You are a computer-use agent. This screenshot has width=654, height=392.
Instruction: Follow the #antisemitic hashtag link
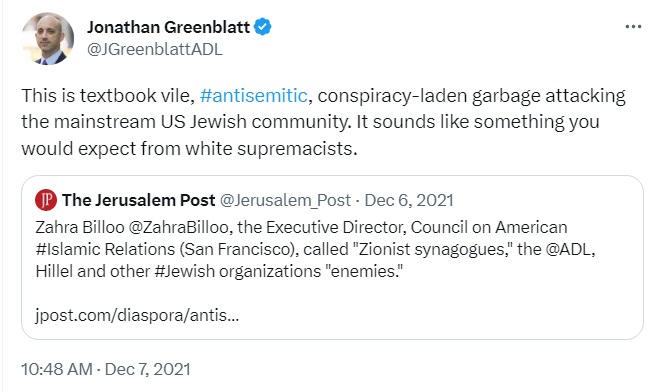(254, 95)
